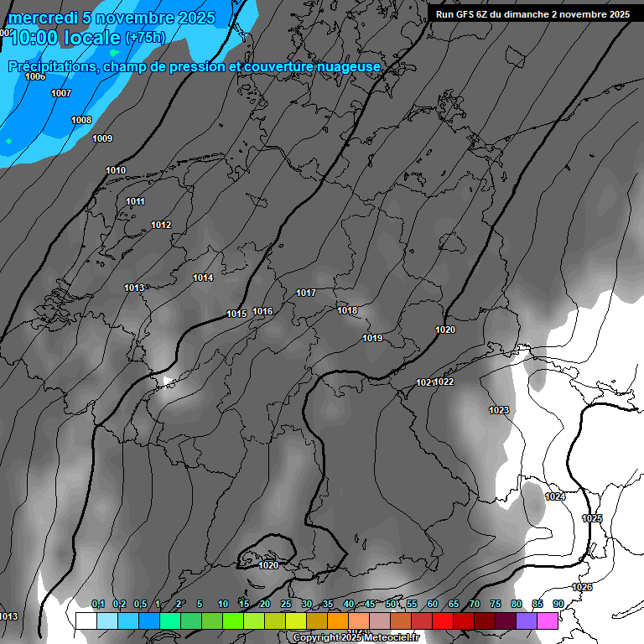This screenshot has height=644, width=644.
Task: Select the 1012 pressure label
Action: point(161,225)
